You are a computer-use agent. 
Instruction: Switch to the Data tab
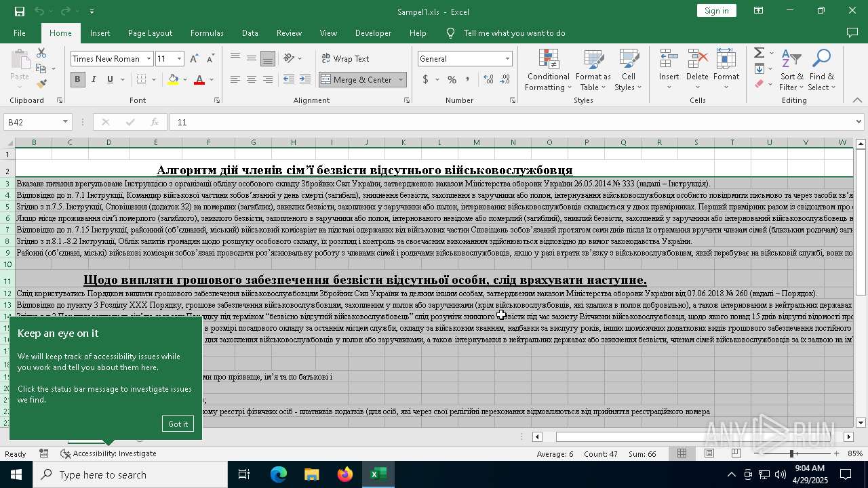click(250, 33)
